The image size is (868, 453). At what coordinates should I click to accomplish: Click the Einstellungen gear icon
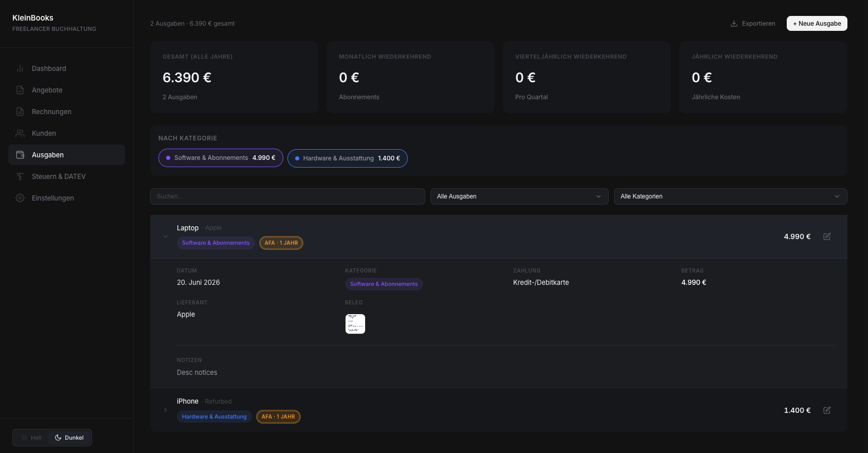[20, 198]
